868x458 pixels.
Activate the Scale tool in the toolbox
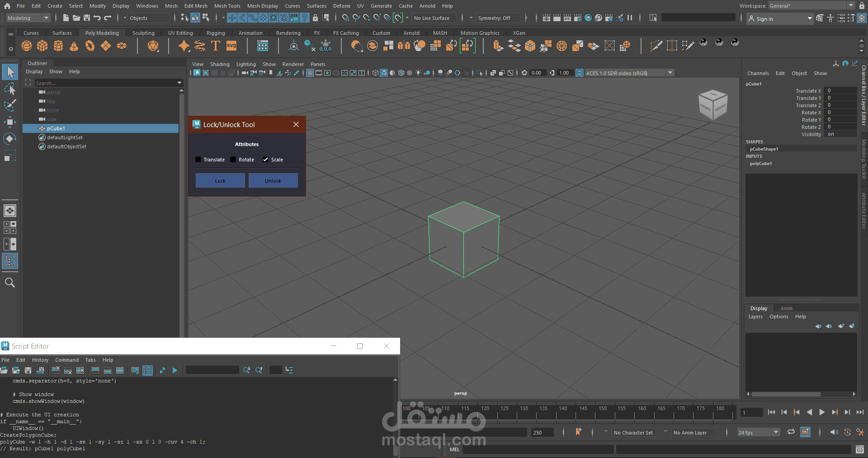click(10, 155)
